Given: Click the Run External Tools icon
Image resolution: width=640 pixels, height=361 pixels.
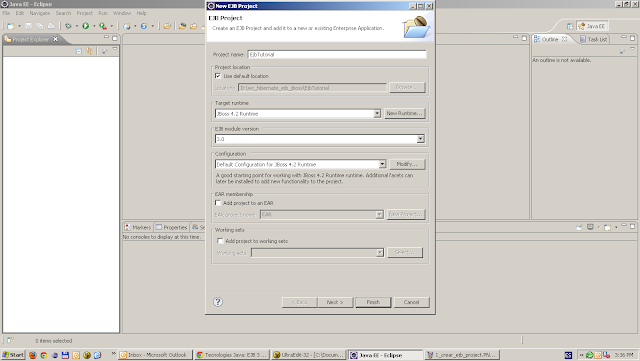Looking at the screenshot, I should tap(103, 26).
